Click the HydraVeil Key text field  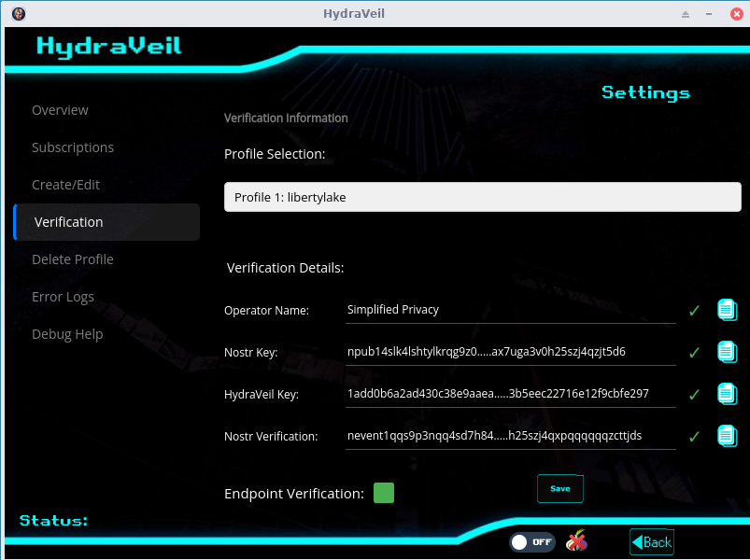click(x=510, y=394)
